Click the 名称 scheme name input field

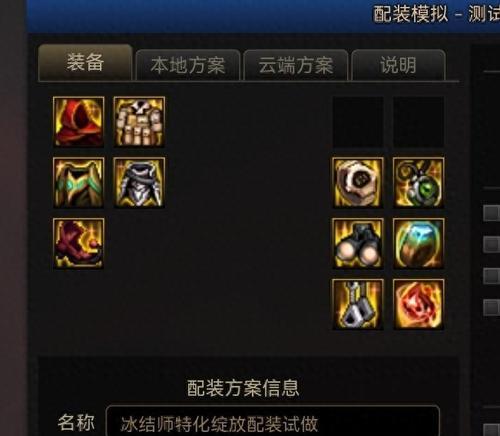[x=273, y=422]
